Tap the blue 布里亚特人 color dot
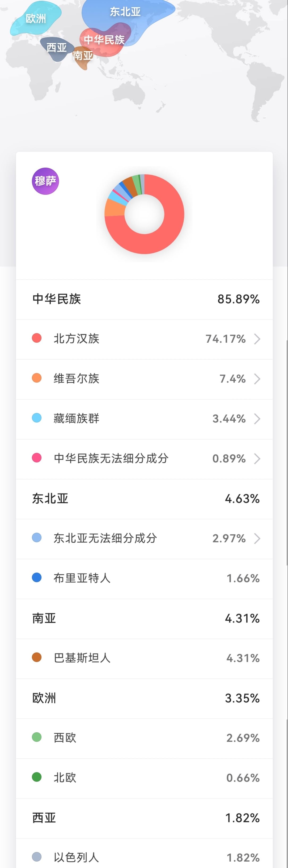This screenshot has width=288, height=868. (x=37, y=578)
